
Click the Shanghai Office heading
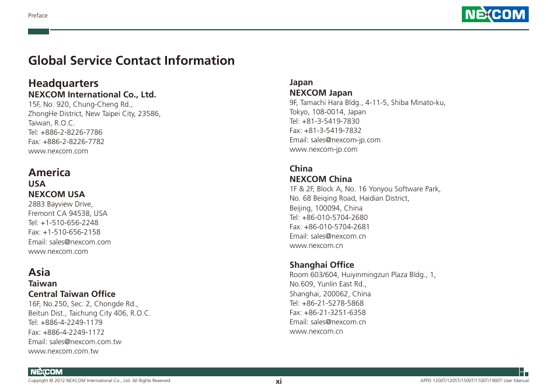point(322,265)
